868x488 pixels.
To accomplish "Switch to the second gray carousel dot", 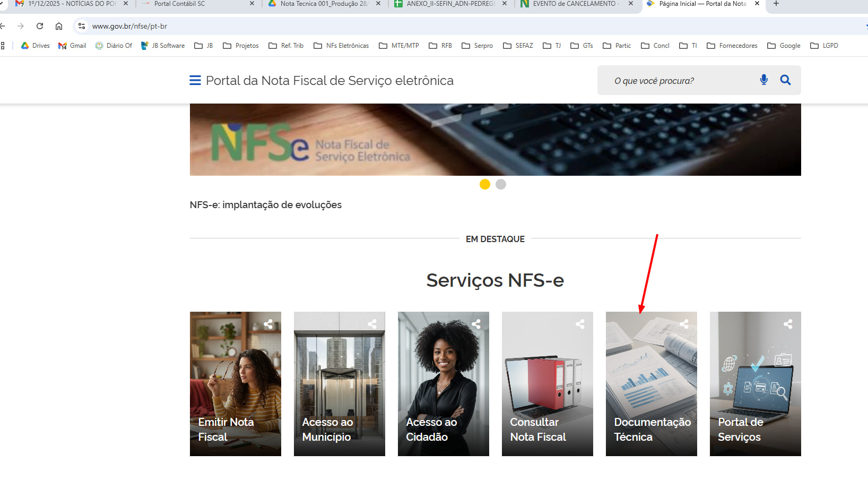I will tap(500, 184).
